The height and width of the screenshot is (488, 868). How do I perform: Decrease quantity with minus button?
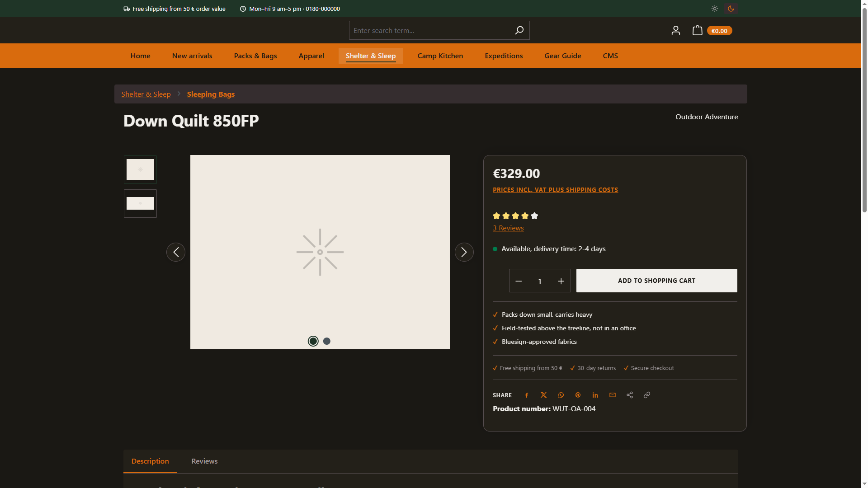(x=519, y=281)
